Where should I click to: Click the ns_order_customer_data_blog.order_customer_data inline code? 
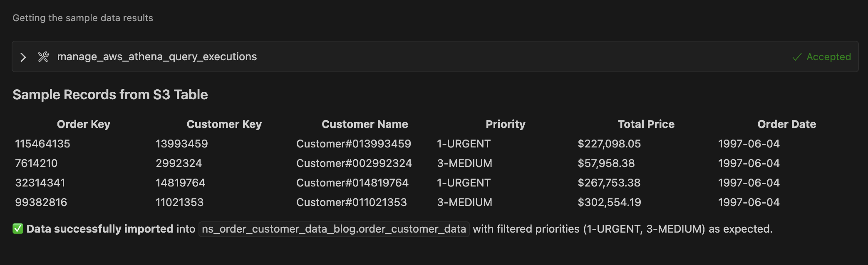[334, 229]
